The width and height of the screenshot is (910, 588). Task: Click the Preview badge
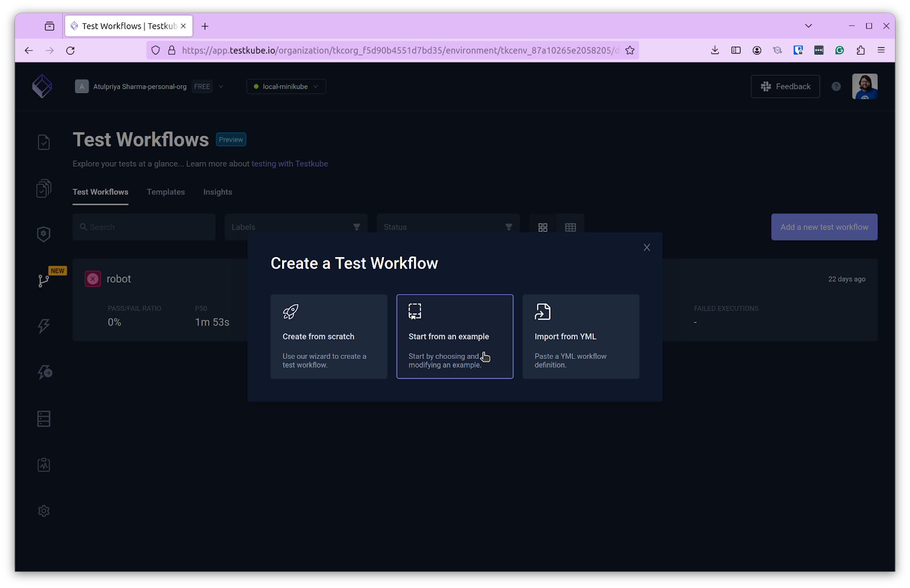point(231,139)
